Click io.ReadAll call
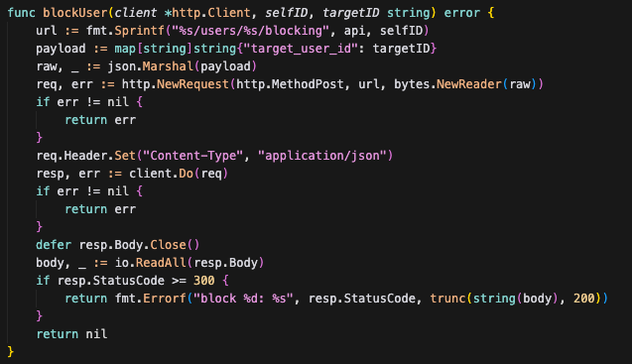Image resolution: width=632 pixels, height=364 pixels. click(x=151, y=263)
